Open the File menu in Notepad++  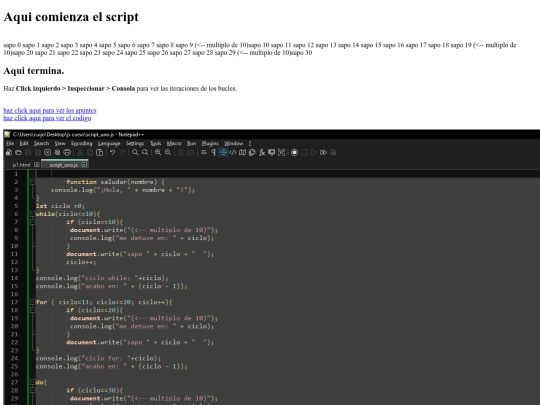(10, 143)
